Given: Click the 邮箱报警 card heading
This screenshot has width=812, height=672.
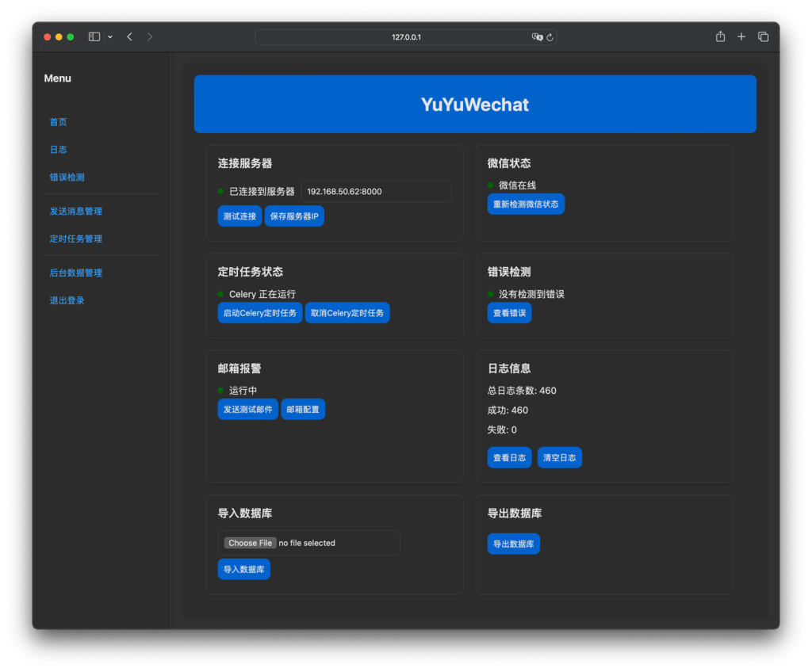Looking at the screenshot, I should pos(239,368).
